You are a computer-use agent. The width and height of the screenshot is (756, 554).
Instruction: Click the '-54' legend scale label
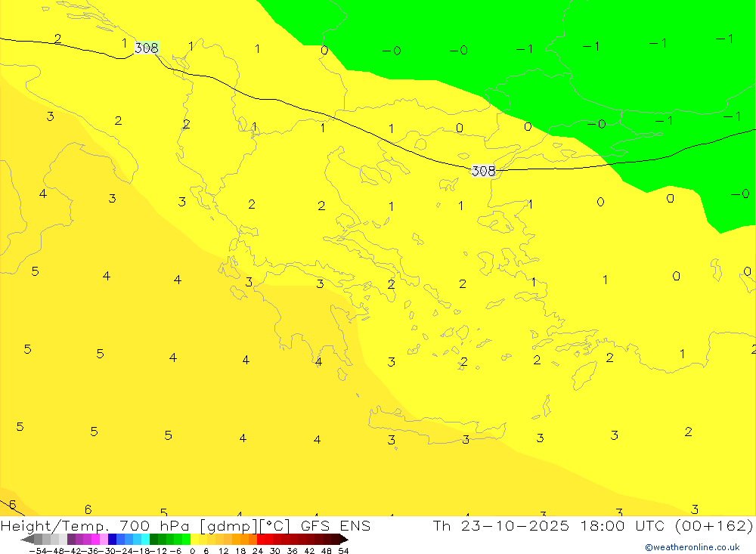coord(38,551)
